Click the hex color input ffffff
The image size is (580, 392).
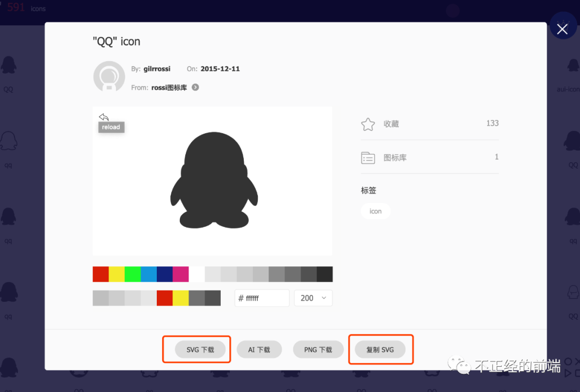[262, 298]
